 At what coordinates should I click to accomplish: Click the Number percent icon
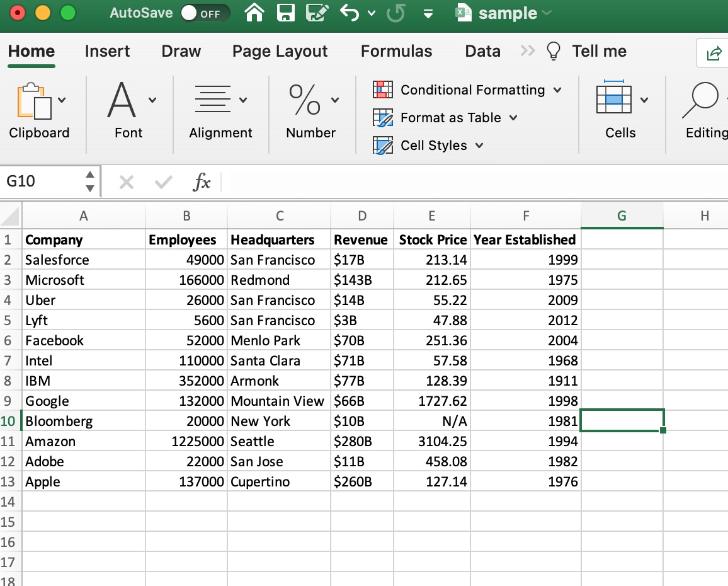305,100
